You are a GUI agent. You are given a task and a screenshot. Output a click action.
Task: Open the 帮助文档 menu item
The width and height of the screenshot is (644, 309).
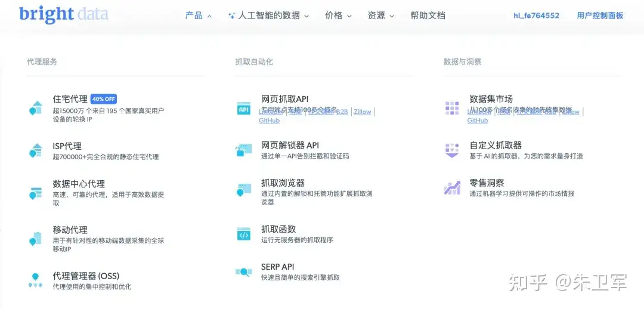428,16
